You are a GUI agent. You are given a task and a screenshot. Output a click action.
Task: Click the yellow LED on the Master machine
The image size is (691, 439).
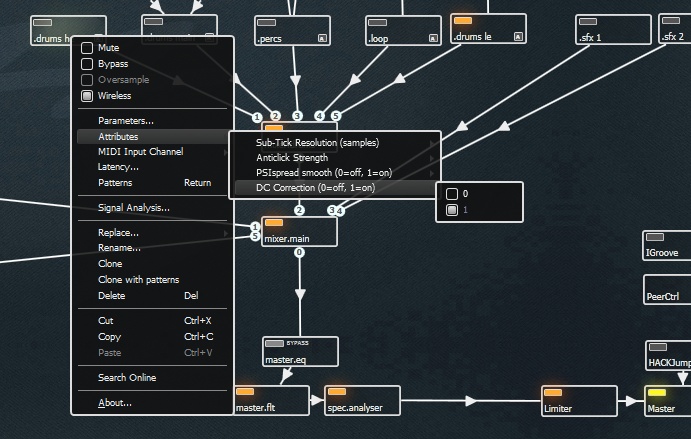point(656,393)
